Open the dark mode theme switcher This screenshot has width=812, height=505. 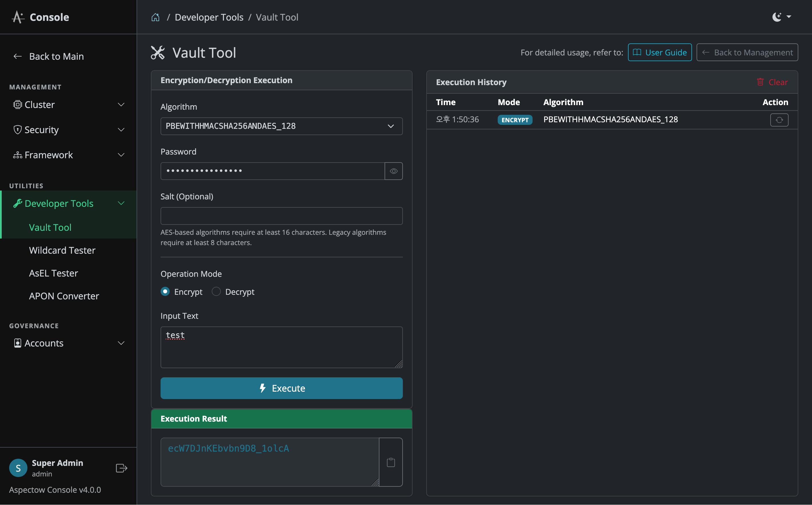click(781, 17)
